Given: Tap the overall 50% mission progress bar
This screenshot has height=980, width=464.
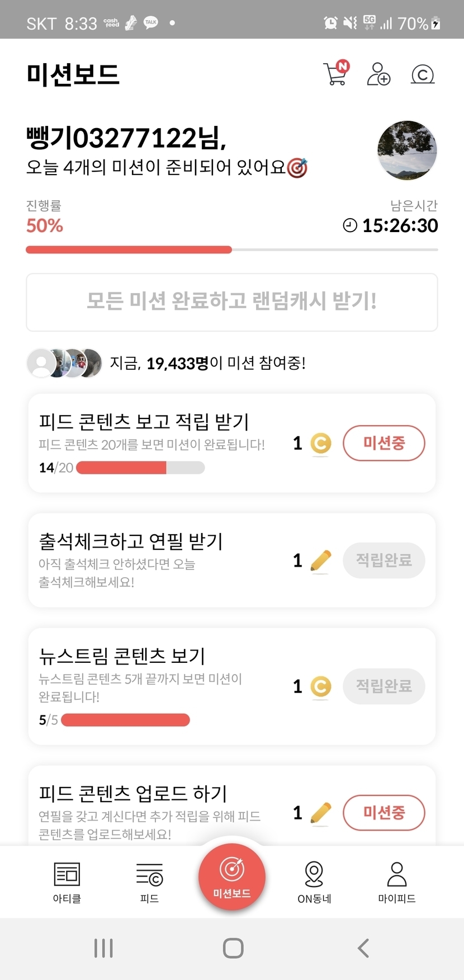Looking at the screenshot, I should point(232,249).
